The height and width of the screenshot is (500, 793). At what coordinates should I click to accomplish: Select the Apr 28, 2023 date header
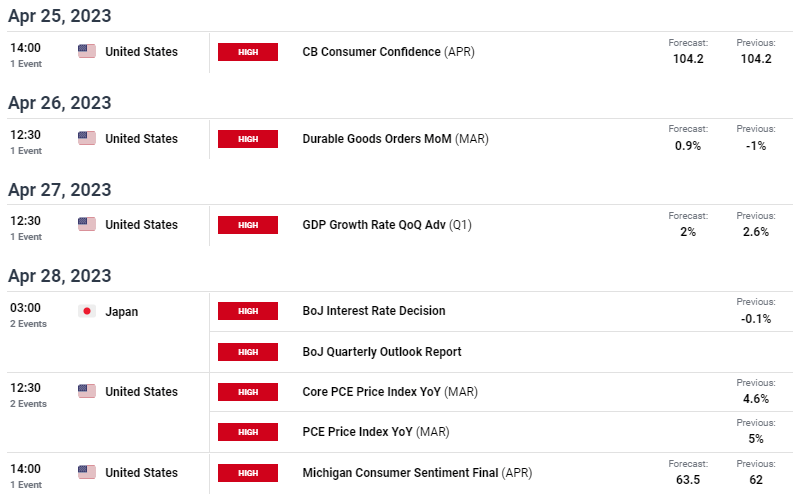click(x=60, y=276)
